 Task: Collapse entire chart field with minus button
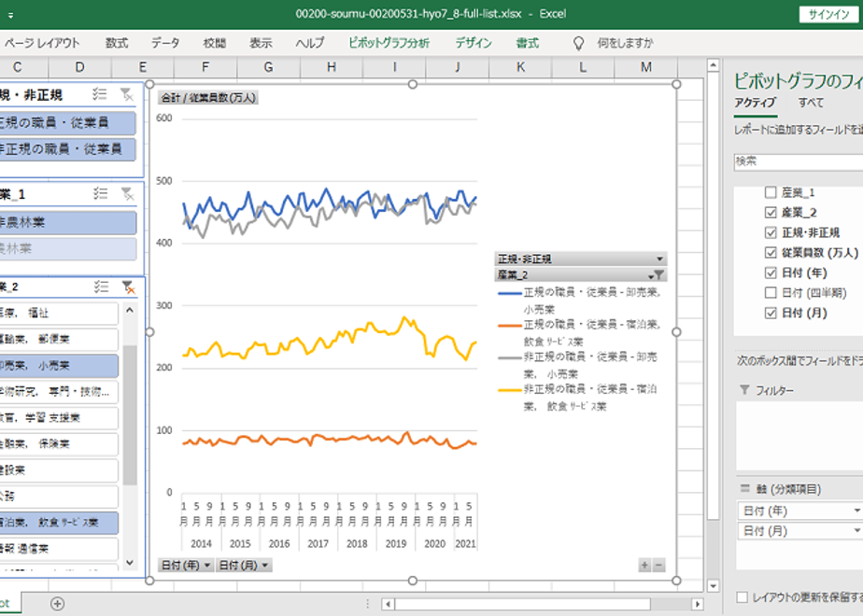pyautogui.click(x=658, y=565)
